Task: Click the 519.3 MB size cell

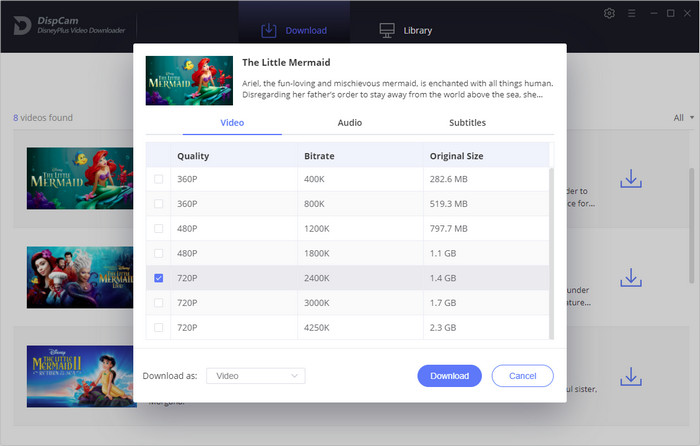Action: (x=449, y=204)
